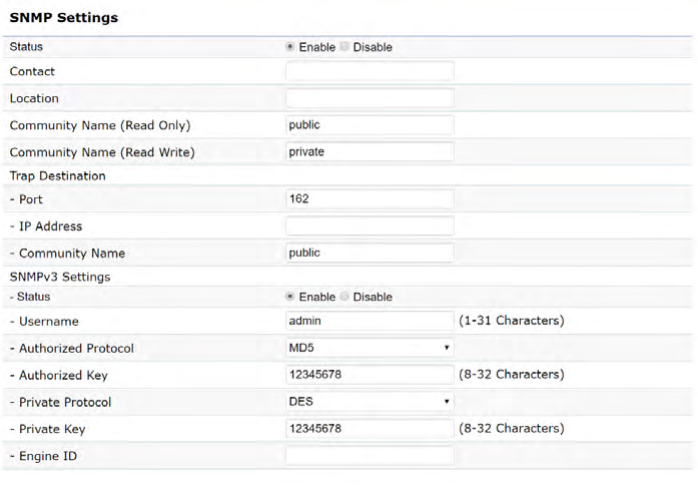Click the SNMPv3 Settings section label
Screen dimensions: 698x490
click(60, 276)
